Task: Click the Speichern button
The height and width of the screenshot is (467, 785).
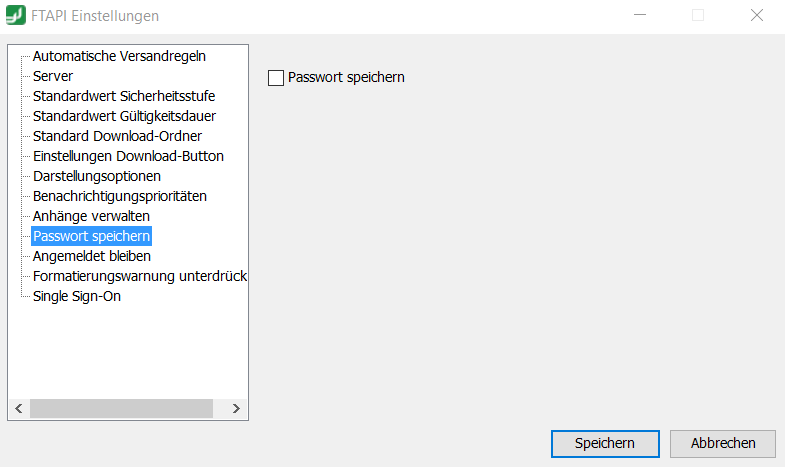Action: (x=605, y=443)
